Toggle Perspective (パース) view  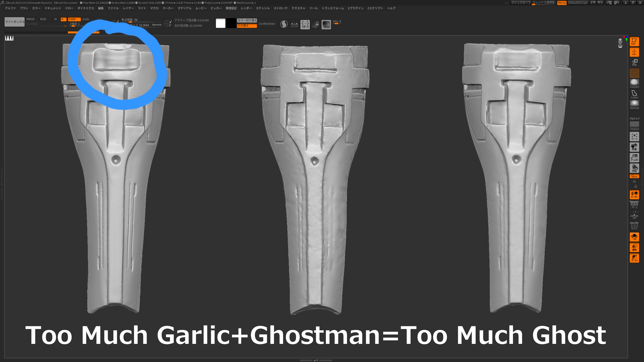click(634, 205)
